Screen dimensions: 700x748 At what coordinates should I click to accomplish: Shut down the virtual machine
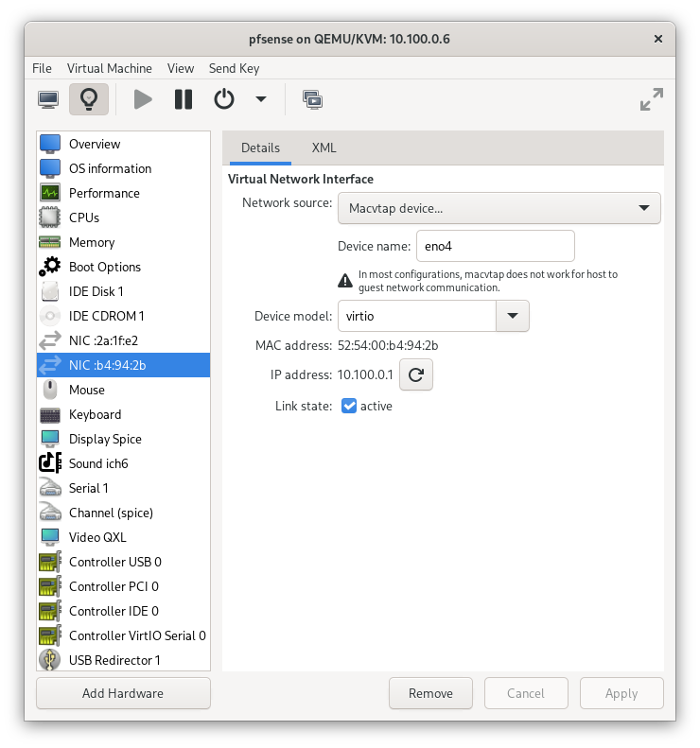coord(224,99)
